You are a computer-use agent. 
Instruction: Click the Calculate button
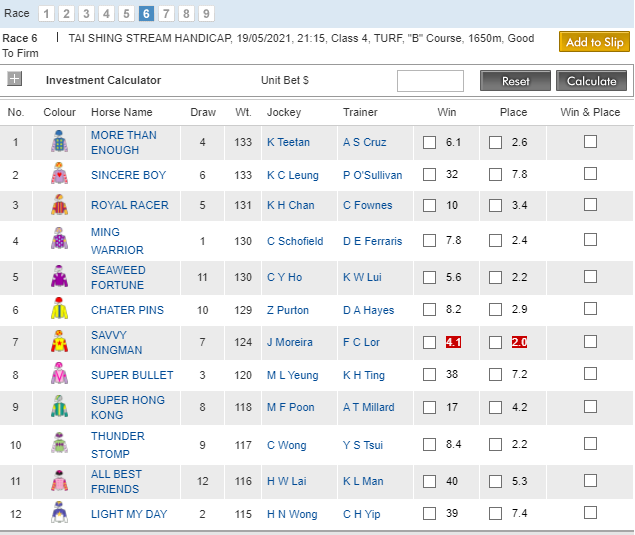click(592, 81)
